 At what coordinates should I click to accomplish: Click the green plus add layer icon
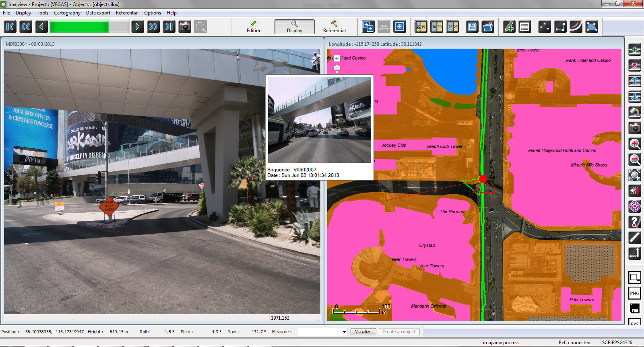tap(634, 50)
